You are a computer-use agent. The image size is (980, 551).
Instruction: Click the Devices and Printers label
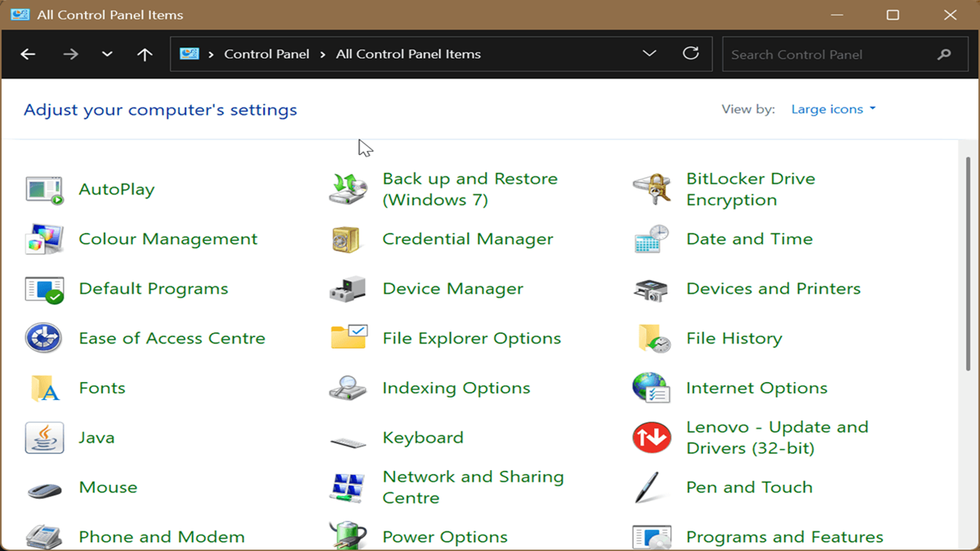pyautogui.click(x=773, y=289)
